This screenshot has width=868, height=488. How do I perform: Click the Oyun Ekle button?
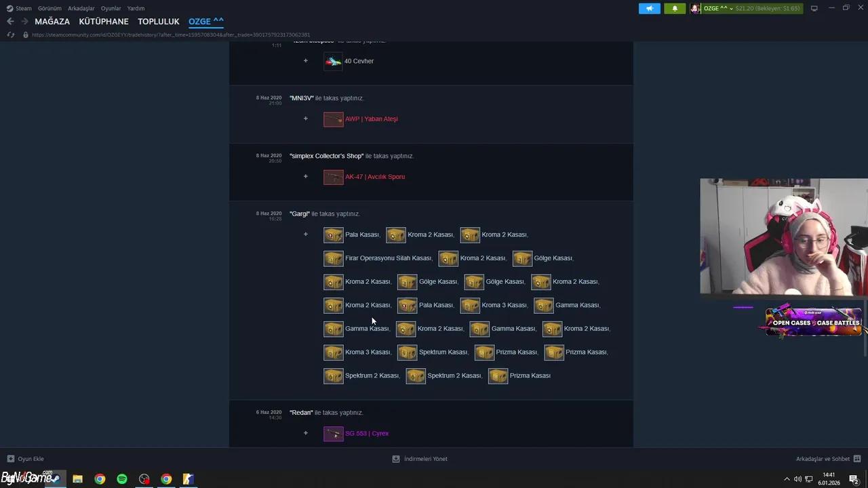click(25, 459)
